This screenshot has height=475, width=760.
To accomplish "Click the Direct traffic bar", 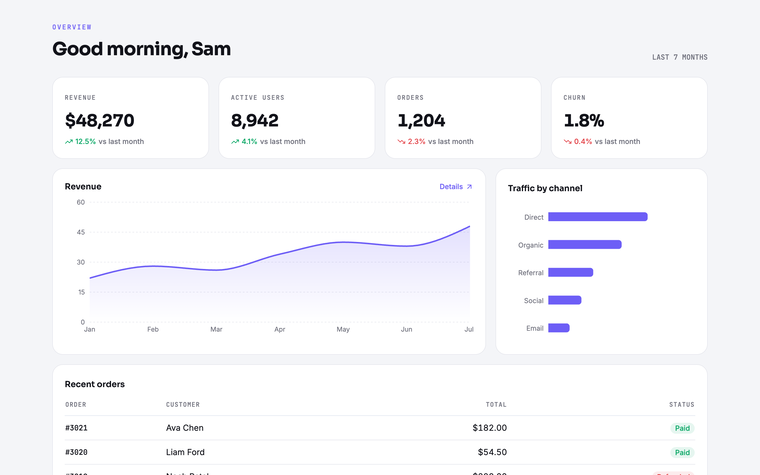I will (598, 217).
